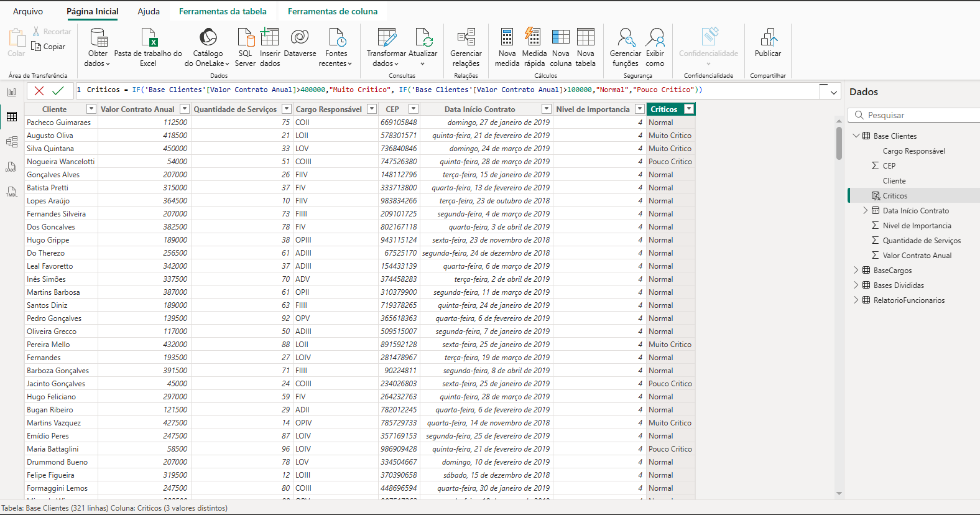Click the Inserir dados icon

pyautogui.click(x=270, y=37)
